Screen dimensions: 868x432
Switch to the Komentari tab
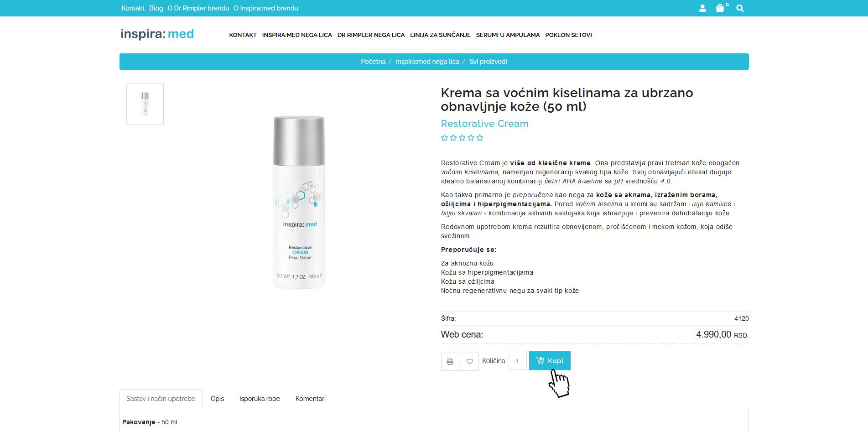tap(311, 399)
